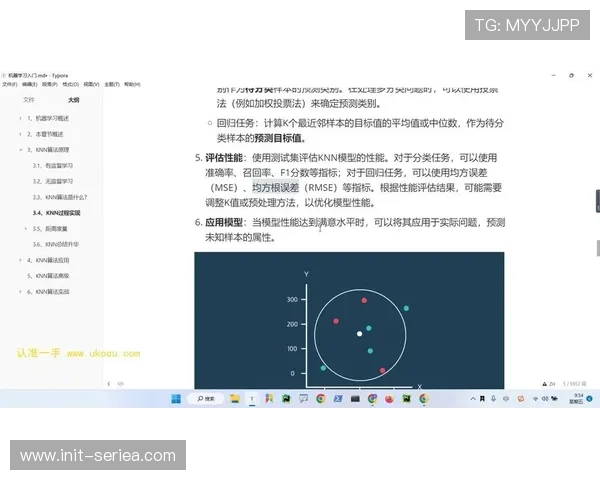Show hidden system tray icons chevron

pyautogui.click(x=473, y=399)
